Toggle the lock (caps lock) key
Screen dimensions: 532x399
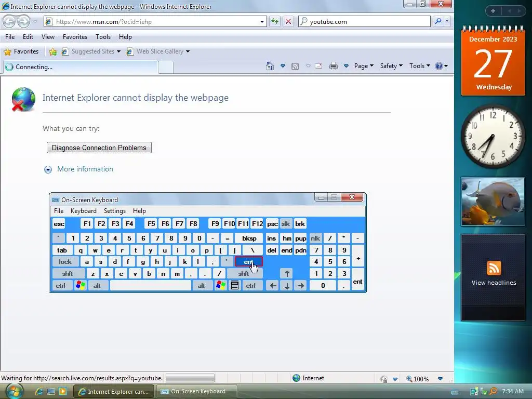coord(65,262)
